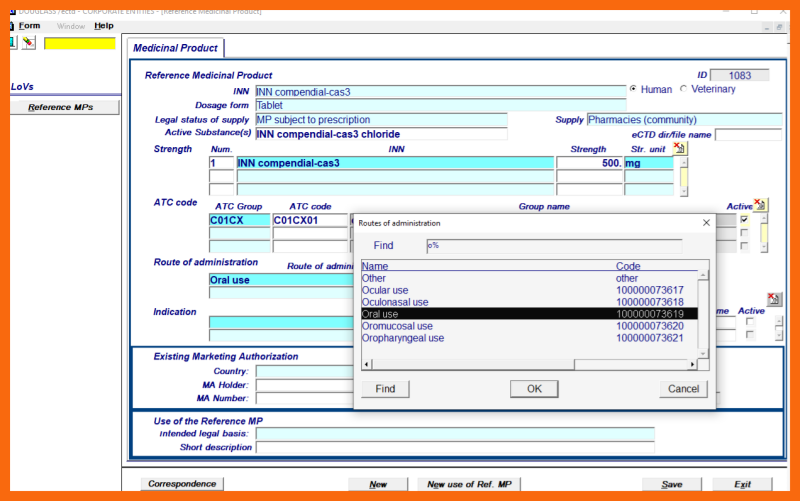
Task: Click New use of Ref. MP button
Action: pyautogui.click(x=469, y=484)
